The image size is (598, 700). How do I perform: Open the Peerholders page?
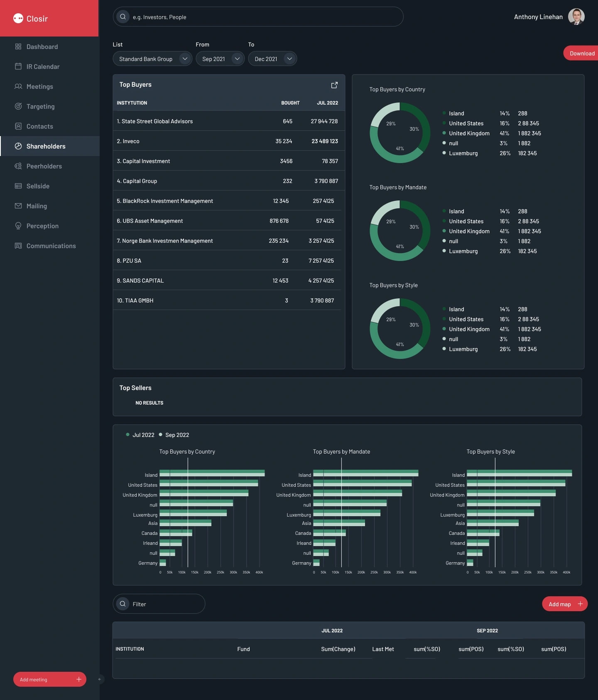[50, 166]
